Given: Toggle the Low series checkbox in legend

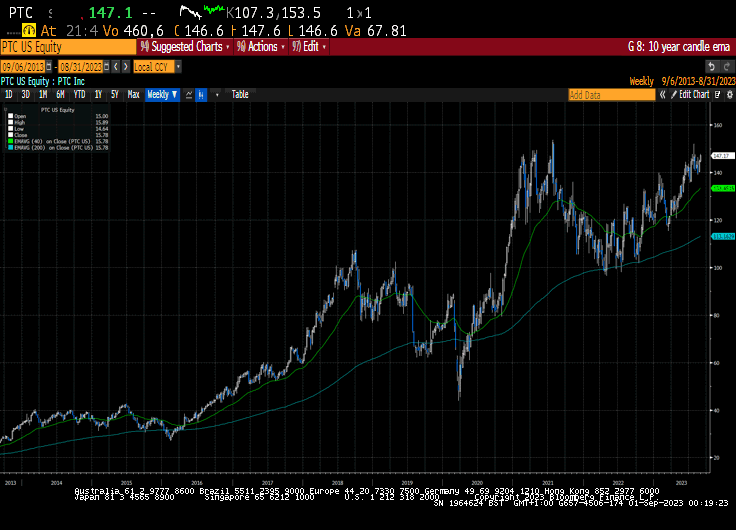Looking at the screenshot, I should click(x=10, y=129).
